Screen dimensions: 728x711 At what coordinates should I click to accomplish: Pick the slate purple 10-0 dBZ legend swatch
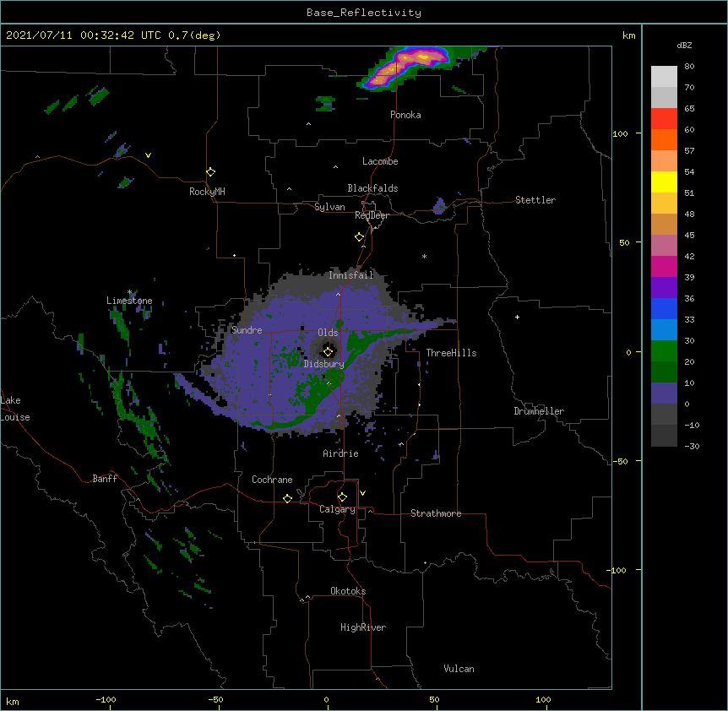[664, 393]
